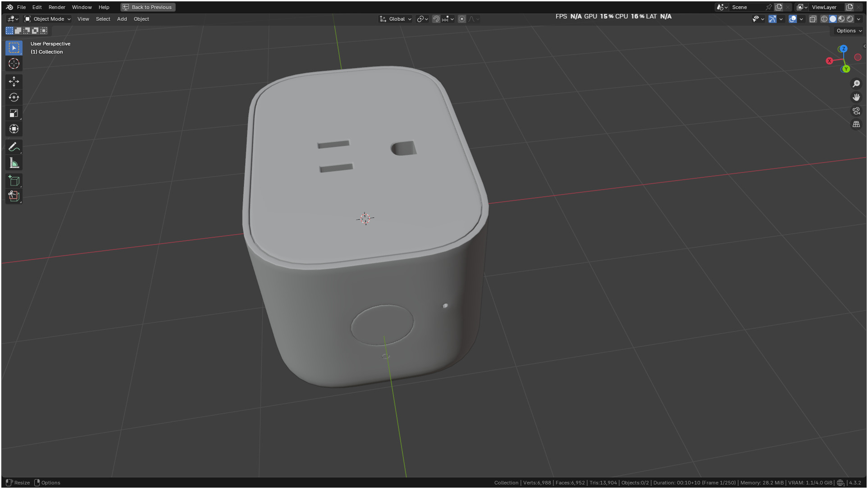The height and width of the screenshot is (489, 868).
Task: Open the pivot point dropdown
Action: click(x=422, y=19)
